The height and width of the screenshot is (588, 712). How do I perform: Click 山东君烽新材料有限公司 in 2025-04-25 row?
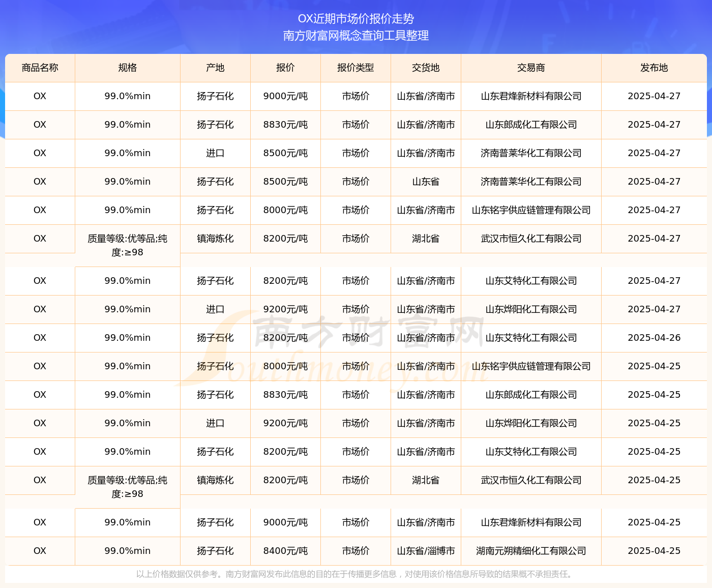(x=531, y=522)
